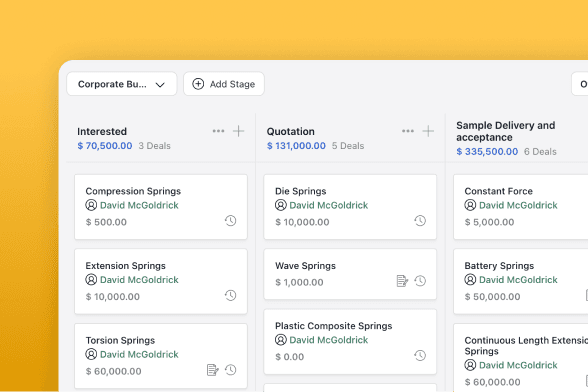Open the Compression Springs deal title
Screen dimensions: 588x392
[133, 191]
